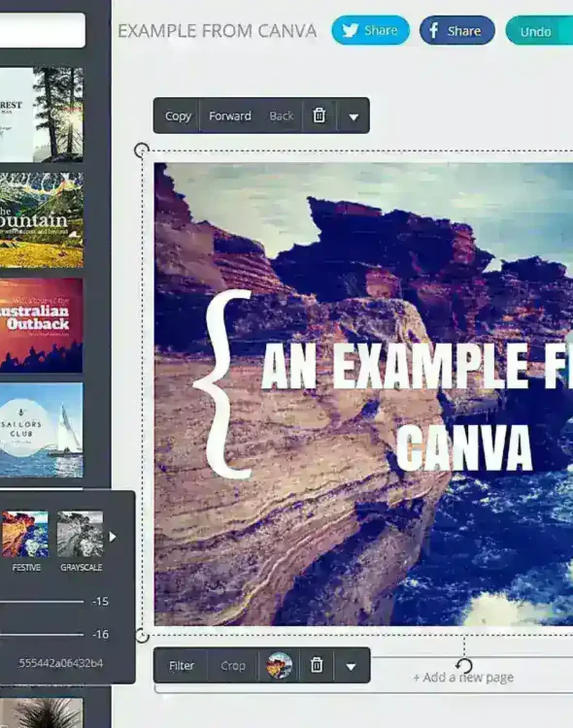
Task: Select the white curly brace graphic
Action: (x=222, y=383)
